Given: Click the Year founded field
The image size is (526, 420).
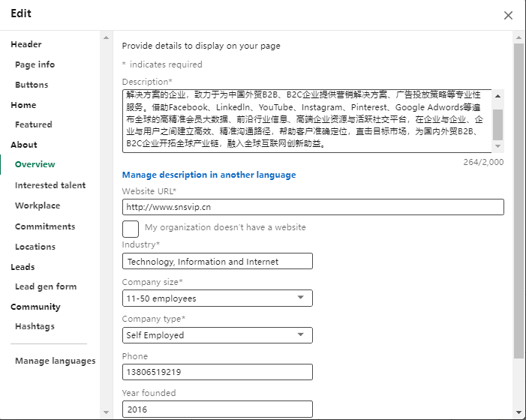Looking at the screenshot, I should pos(217,409).
